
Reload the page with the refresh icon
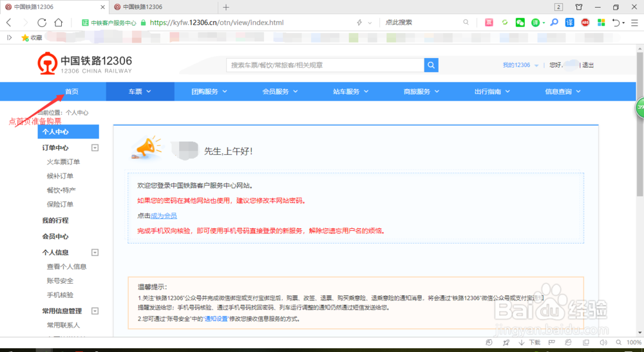[x=42, y=23]
